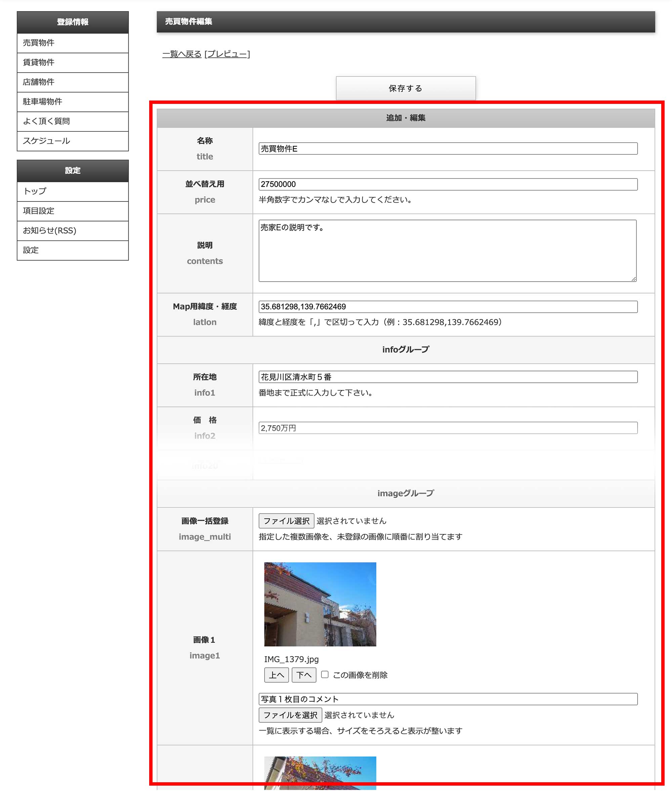Viewport: 672px width, 791px height.
Task: Open 設定 menu item in the sidebar
Action: pos(72,250)
